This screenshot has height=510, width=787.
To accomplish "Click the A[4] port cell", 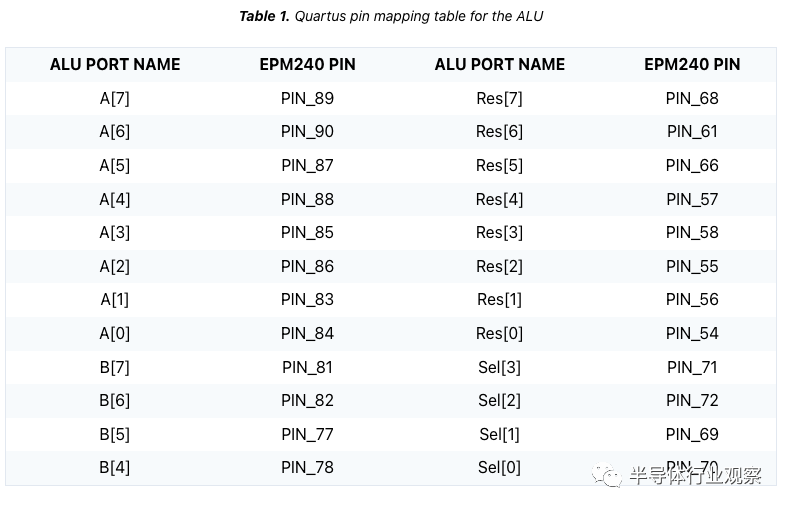I will click(115, 199).
